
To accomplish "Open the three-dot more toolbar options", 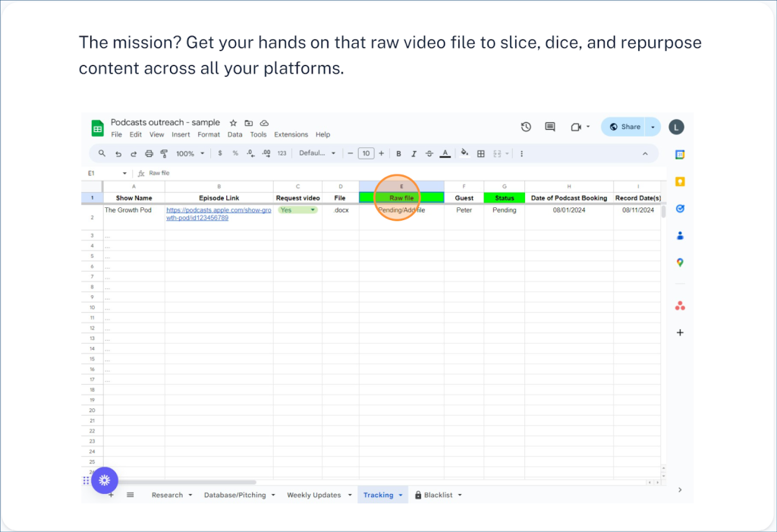I will pos(521,154).
